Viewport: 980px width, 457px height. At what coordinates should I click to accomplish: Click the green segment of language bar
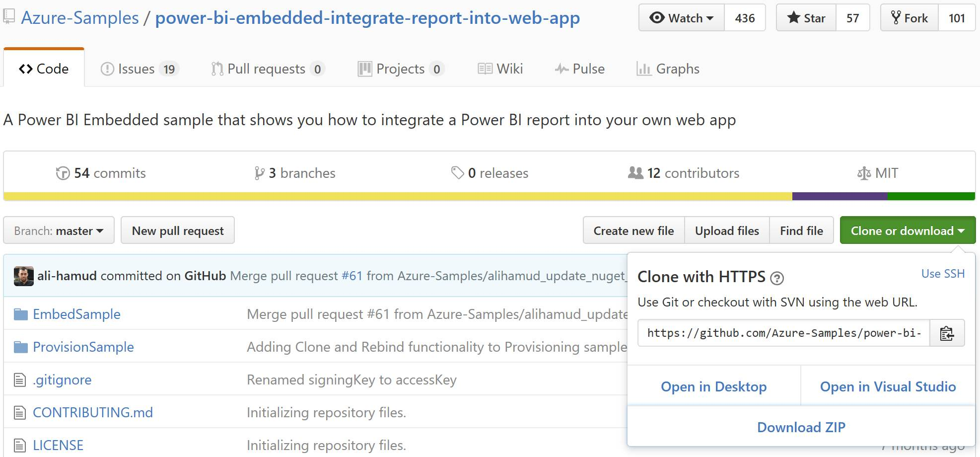click(931, 196)
